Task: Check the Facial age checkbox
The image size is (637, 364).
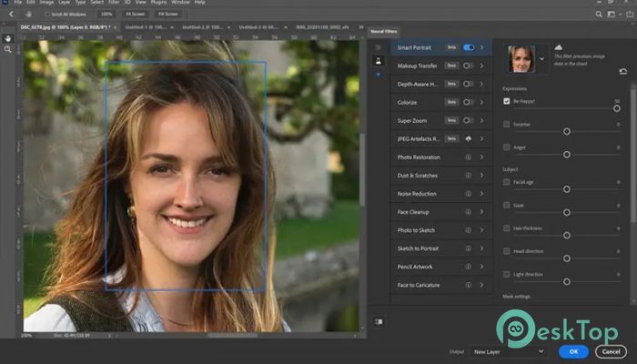Action: [507, 182]
